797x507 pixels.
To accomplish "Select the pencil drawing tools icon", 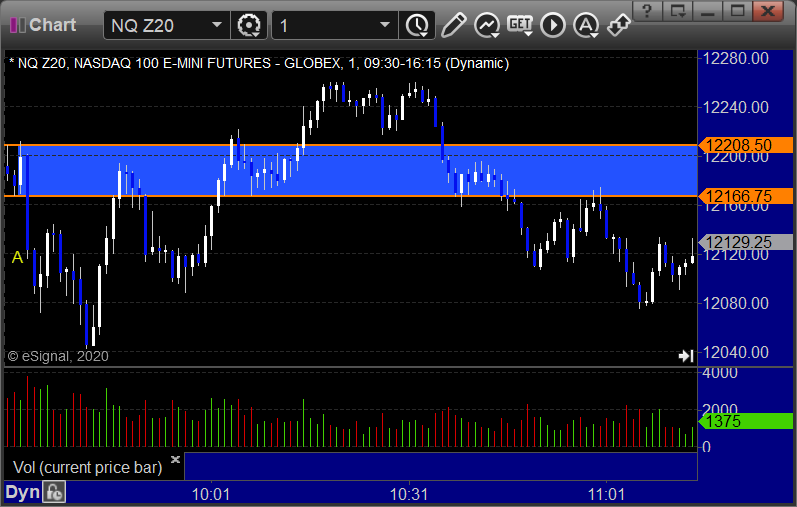I will pyautogui.click(x=453, y=25).
